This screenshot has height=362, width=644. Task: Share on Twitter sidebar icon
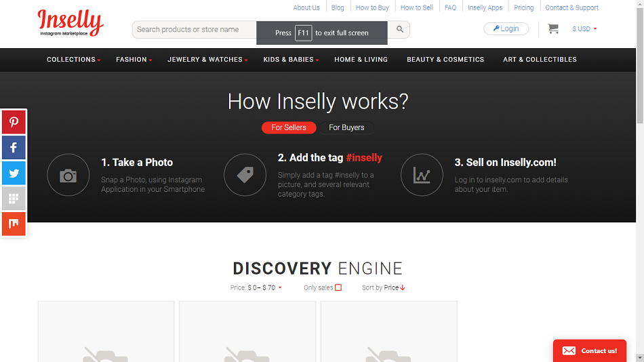(14, 173)
